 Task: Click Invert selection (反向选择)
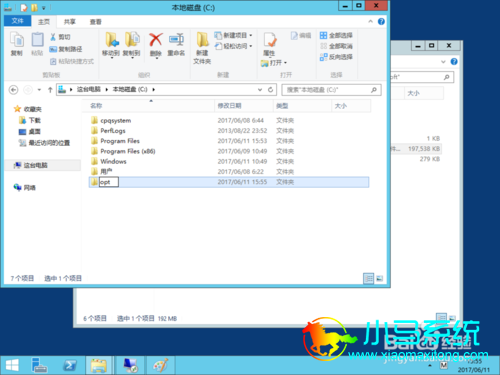point(336,57)
